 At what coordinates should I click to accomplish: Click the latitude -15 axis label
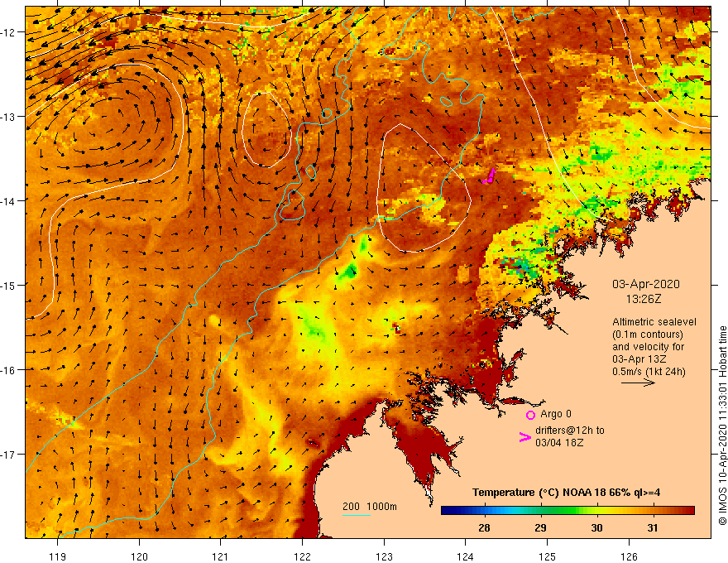9,285
